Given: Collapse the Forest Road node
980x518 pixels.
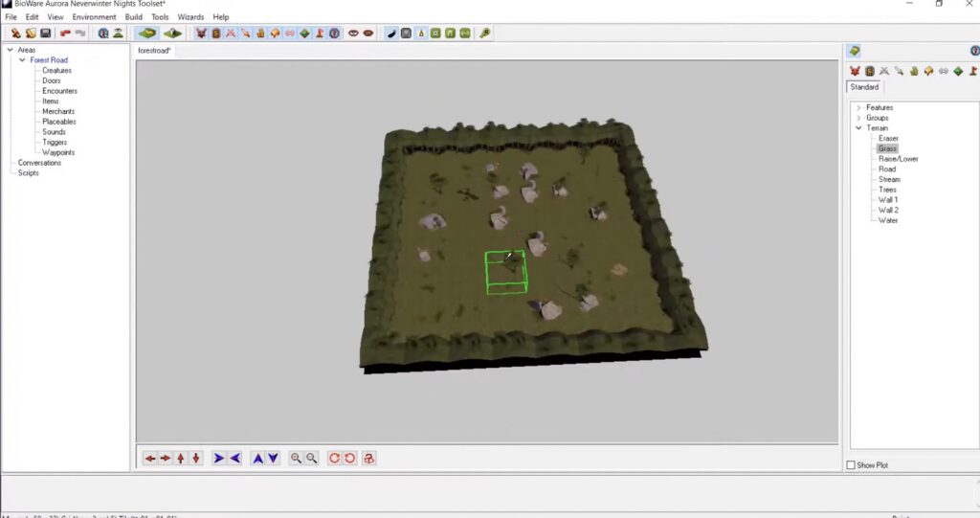Looking at the screenshot, I should [x=23, y=60].
